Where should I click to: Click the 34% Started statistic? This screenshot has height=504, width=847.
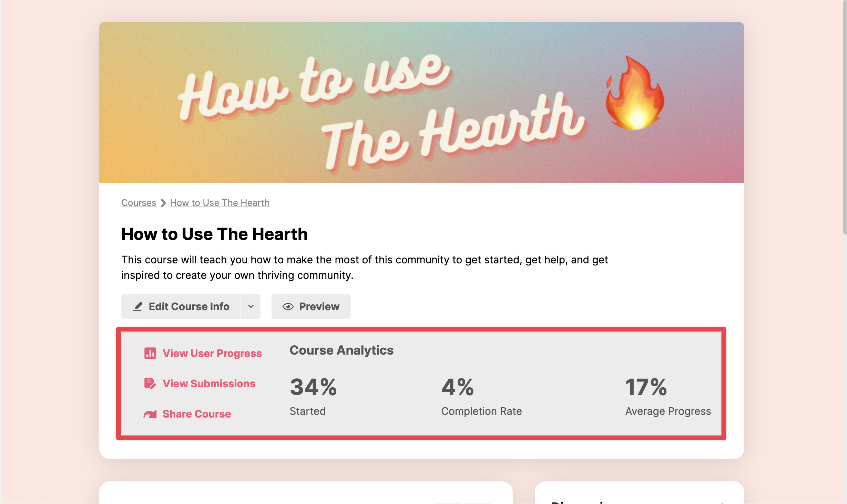(x=313, y=396)
